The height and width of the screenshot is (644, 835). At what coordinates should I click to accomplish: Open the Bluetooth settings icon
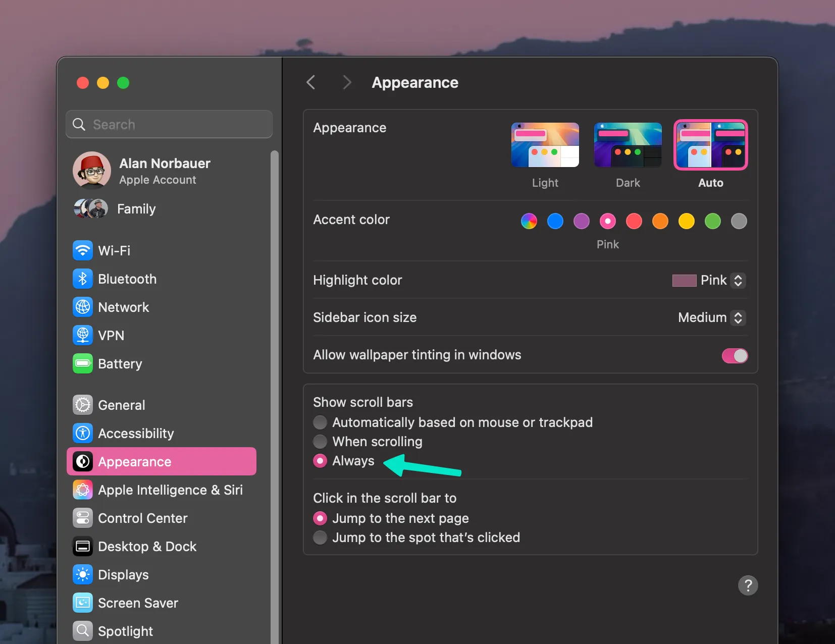pos(83,279)
